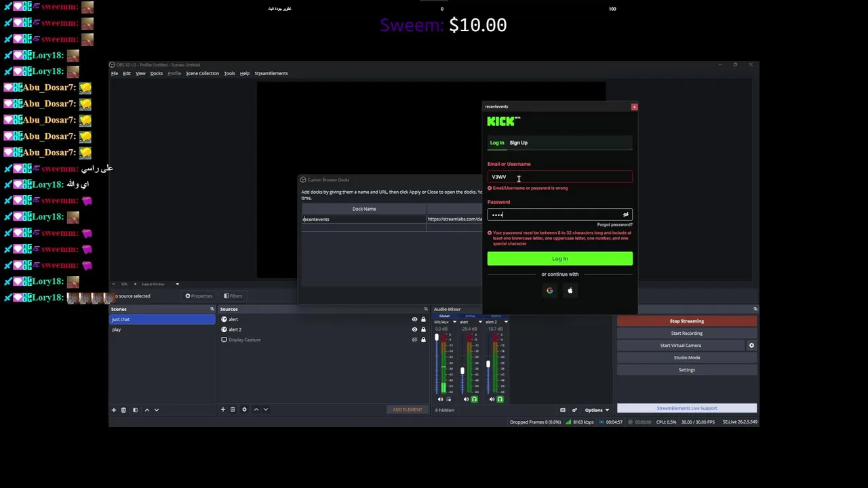868x488 pixels.
Task: Click alert channel volume fader handle
Action: 462,371
